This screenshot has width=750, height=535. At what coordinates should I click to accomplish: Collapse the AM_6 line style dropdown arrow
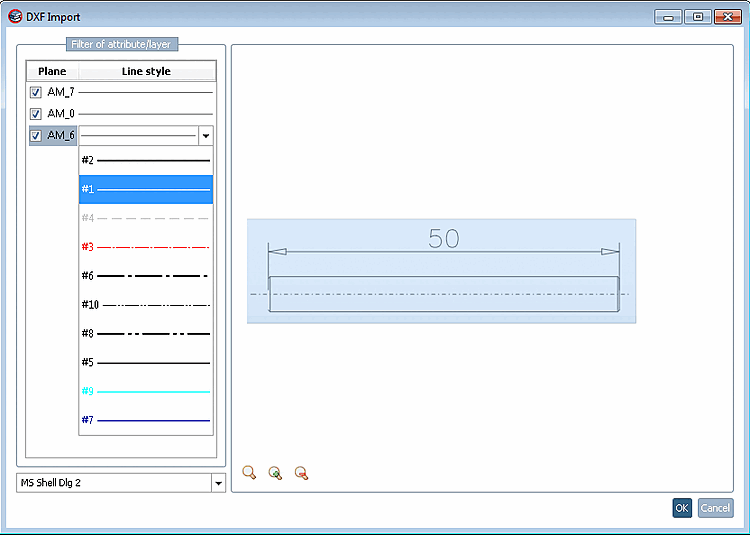(206, 136)
